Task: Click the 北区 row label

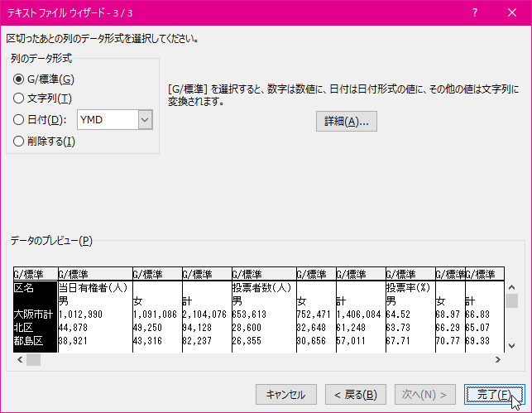Action: pos(23,328)
